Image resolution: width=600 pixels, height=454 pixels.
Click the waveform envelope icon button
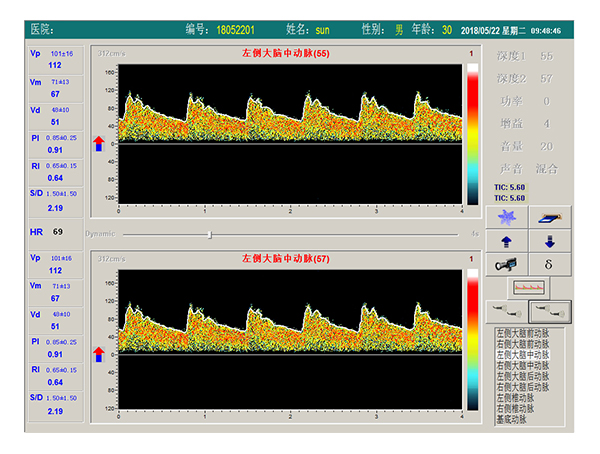coord(527,287)
